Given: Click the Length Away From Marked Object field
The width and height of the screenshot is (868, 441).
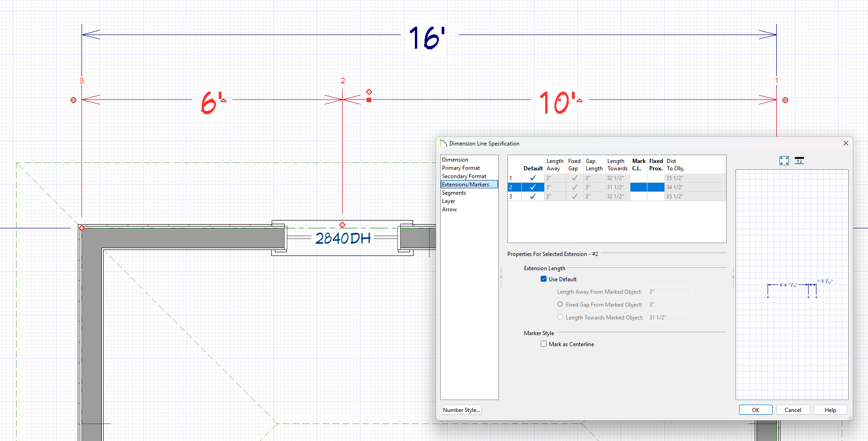Looking at the screenshot, I should pos(670,292).
